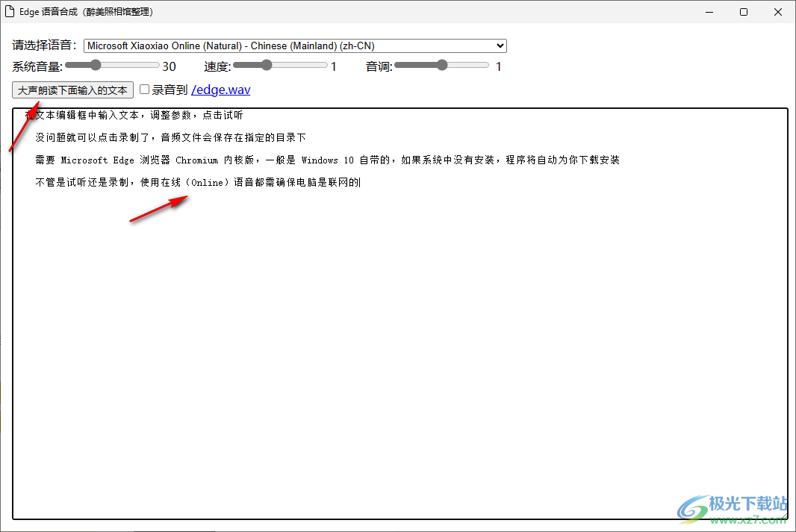The image size is (796, 532).
Task: Adjust the 系统音量 volume slider
Action: click(x=95, y=65)
